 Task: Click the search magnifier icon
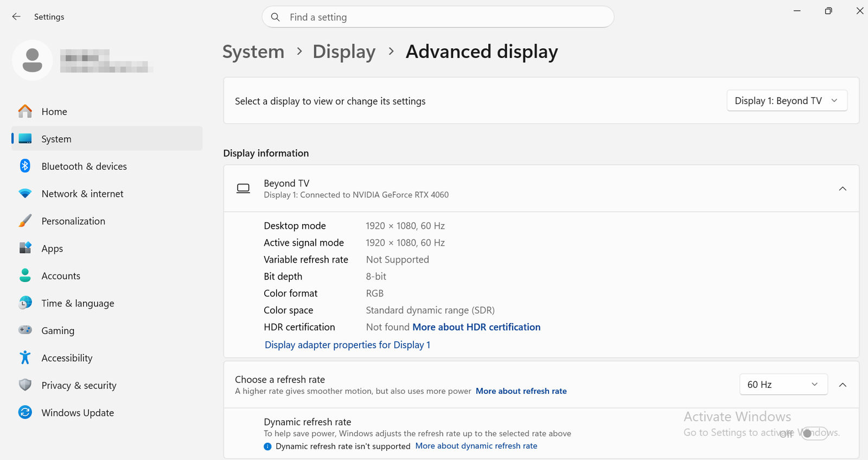point(276,17)
